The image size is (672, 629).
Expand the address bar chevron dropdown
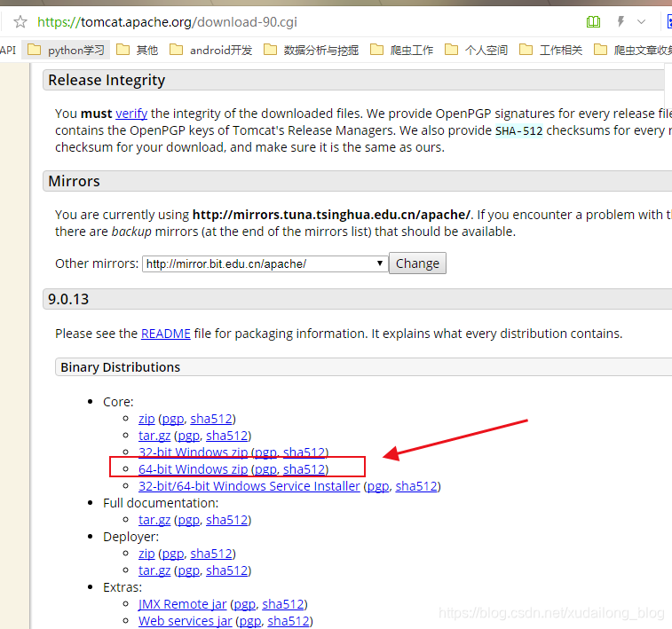point(641,21)
